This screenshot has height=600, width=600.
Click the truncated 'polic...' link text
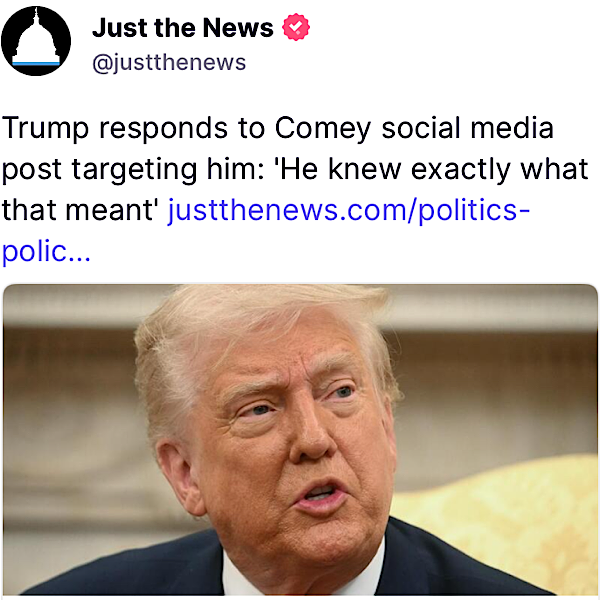(x=46, y=251)
